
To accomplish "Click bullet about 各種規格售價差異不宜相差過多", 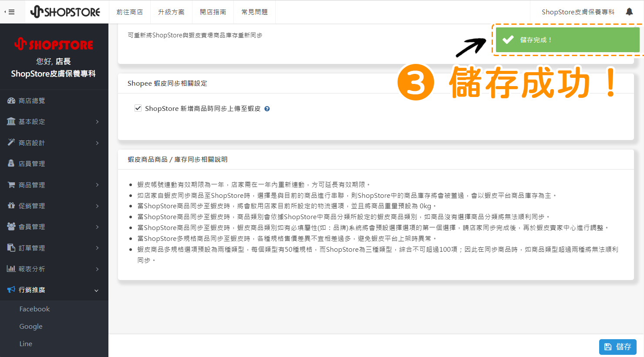I will (287, 238).
